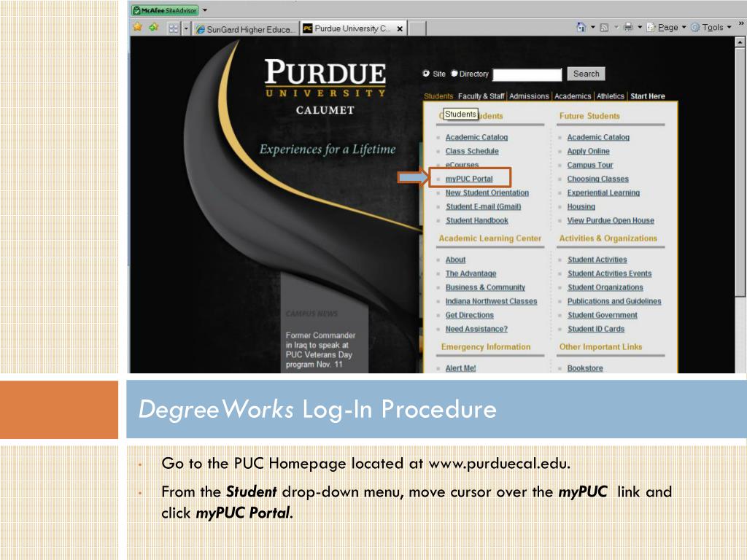Click the Alert Me! link

[x=460, y=367]
